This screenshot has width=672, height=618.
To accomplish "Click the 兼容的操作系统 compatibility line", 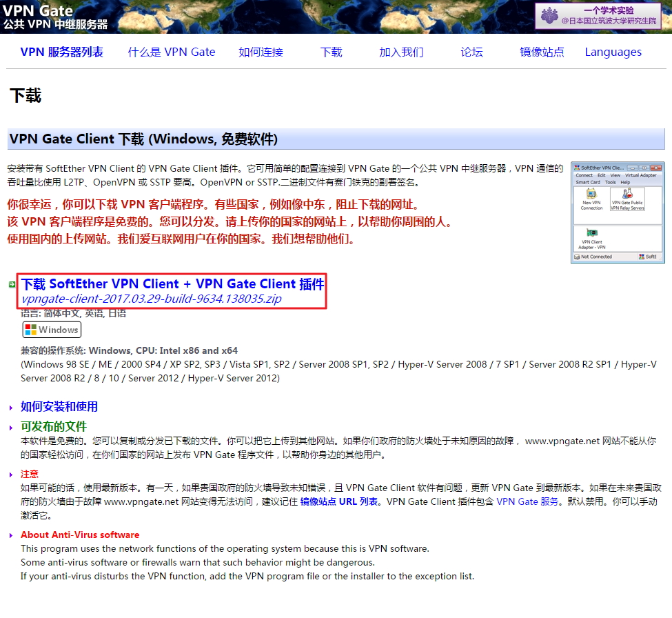I will coord(129,350).
